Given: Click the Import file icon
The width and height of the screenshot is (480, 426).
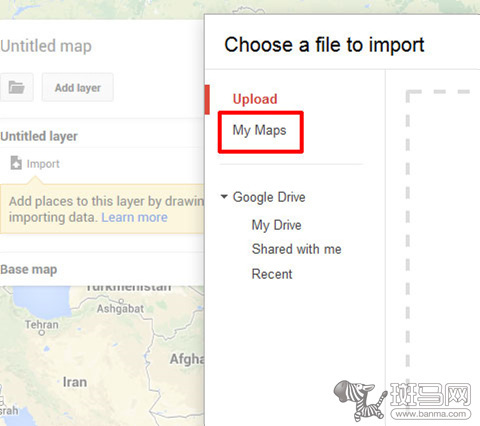Looking at the screenshot, I should click(16, 163).
